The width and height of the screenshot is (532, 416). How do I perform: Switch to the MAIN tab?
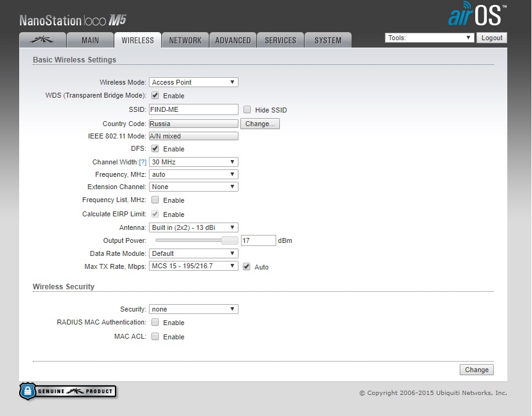(90, 40)
